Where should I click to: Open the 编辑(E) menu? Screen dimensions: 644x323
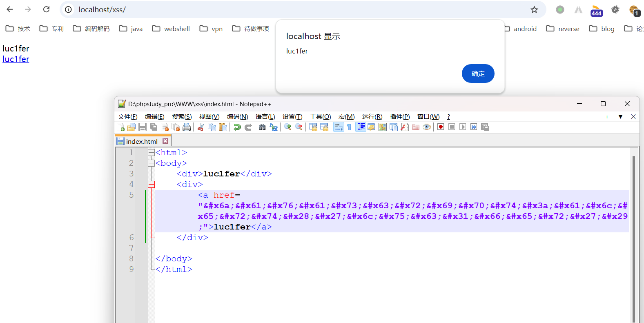(155, 117)
